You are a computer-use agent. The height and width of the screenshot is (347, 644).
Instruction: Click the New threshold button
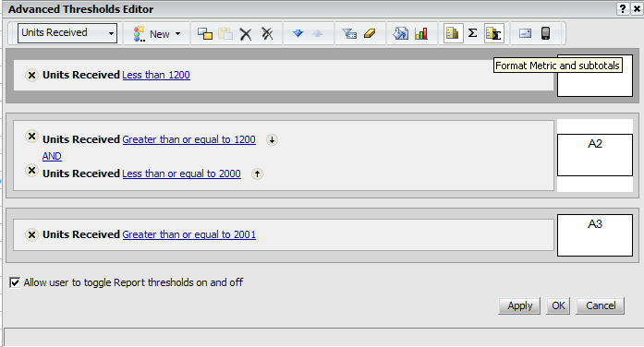(152, 33)
